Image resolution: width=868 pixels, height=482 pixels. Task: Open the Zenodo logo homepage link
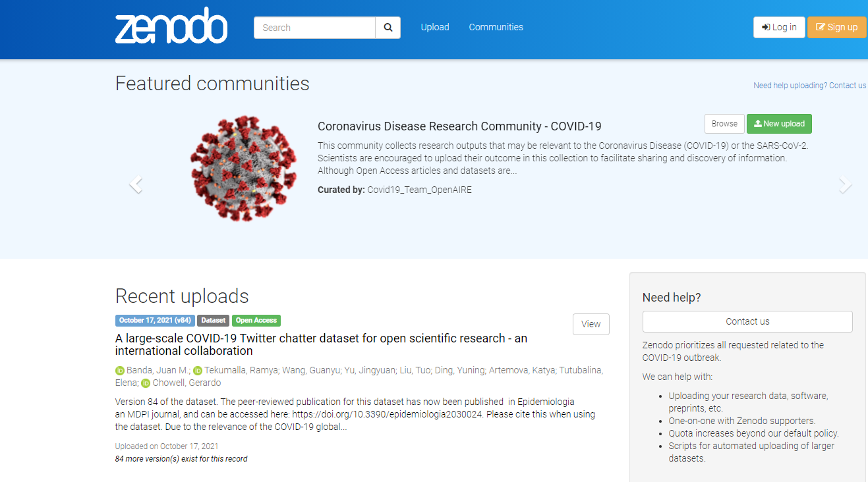[x=171, y=26]
